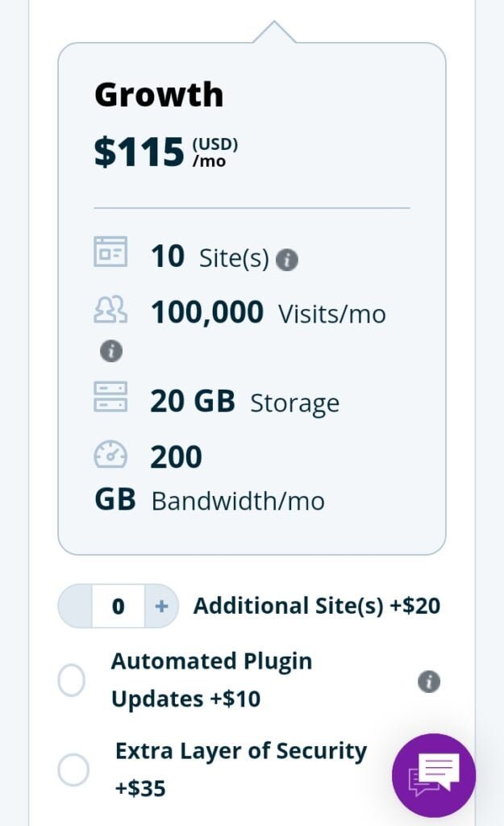Screen dimensions: 504x826
Task: Increase additional sites with the plus button
Action: click(161, 606)
